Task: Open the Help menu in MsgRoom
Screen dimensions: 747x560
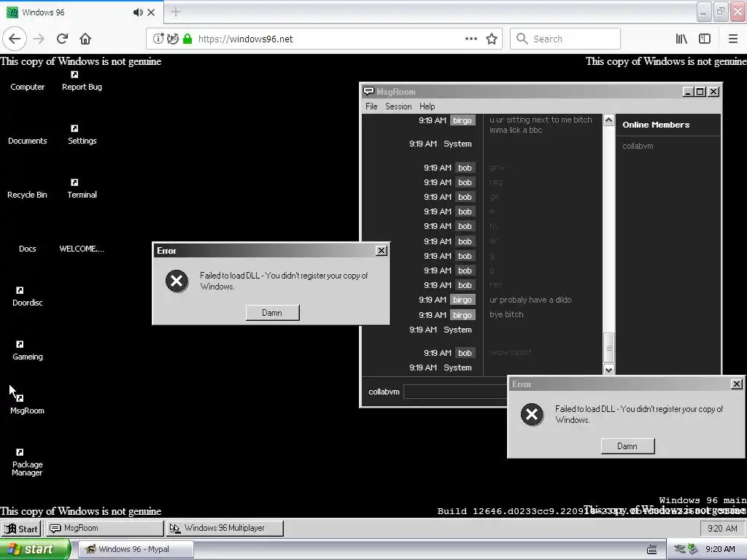Action: click(x=427, y=106)
